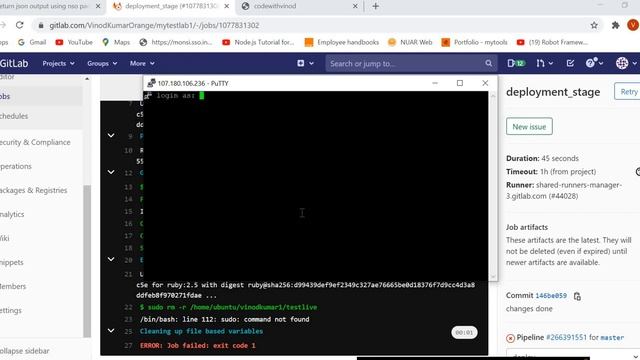The width and height of the screenshot is (640, 360).
Task: Click the search magnifier icon
Action: (x=489, y=63)
